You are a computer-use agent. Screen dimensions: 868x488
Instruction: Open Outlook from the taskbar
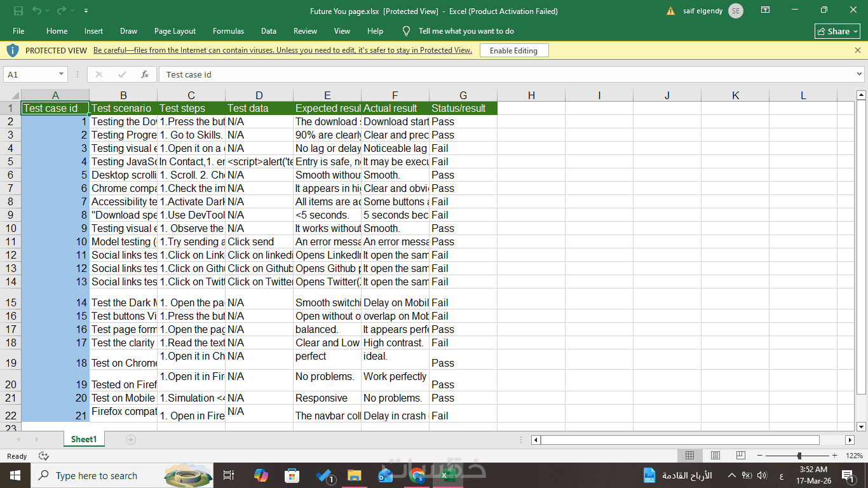tap(386, 475)
